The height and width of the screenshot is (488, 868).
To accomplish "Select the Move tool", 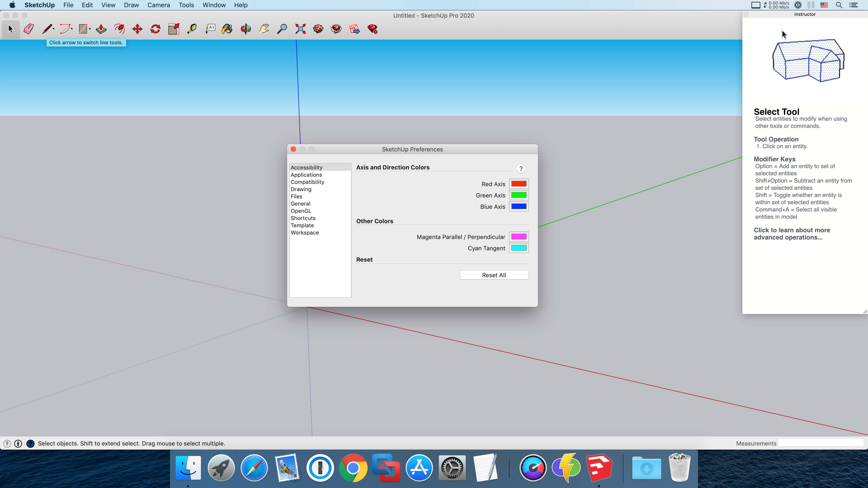I will [x=137, y=29].
